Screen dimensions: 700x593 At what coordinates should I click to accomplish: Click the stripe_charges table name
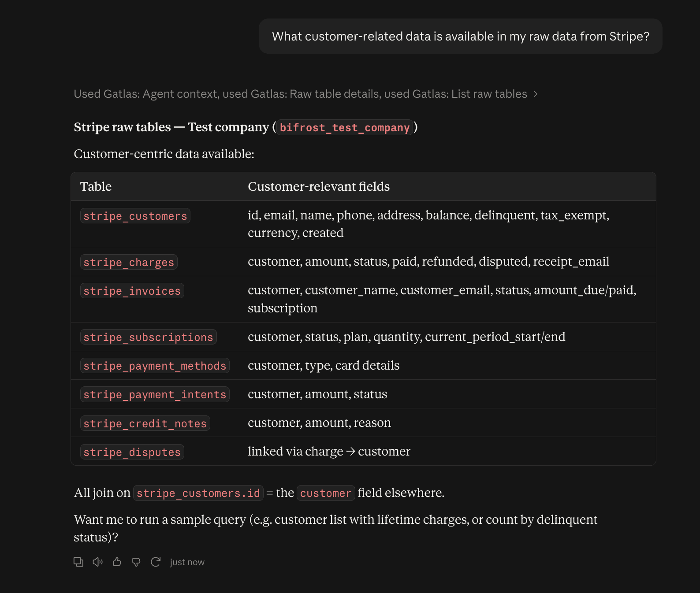point(129,262)
